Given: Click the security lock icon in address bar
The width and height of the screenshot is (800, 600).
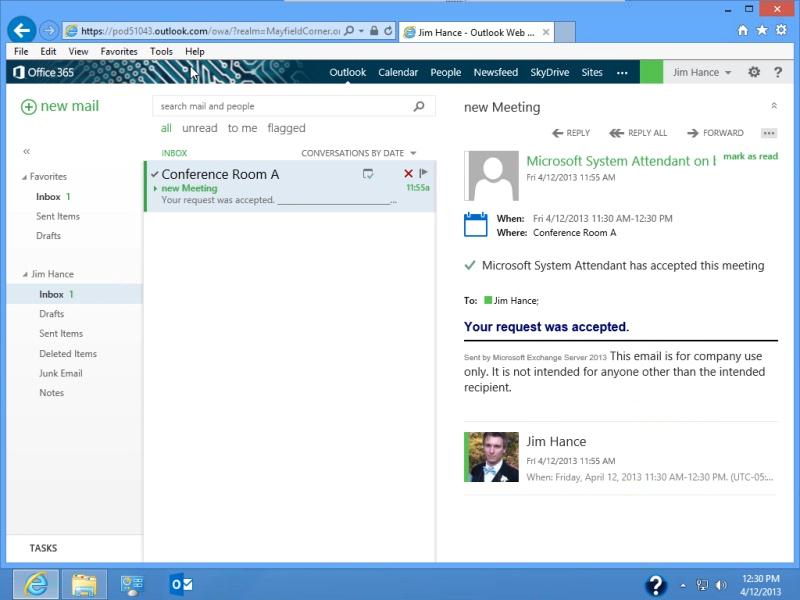Looking at the screenshot, I should [374, 31].
